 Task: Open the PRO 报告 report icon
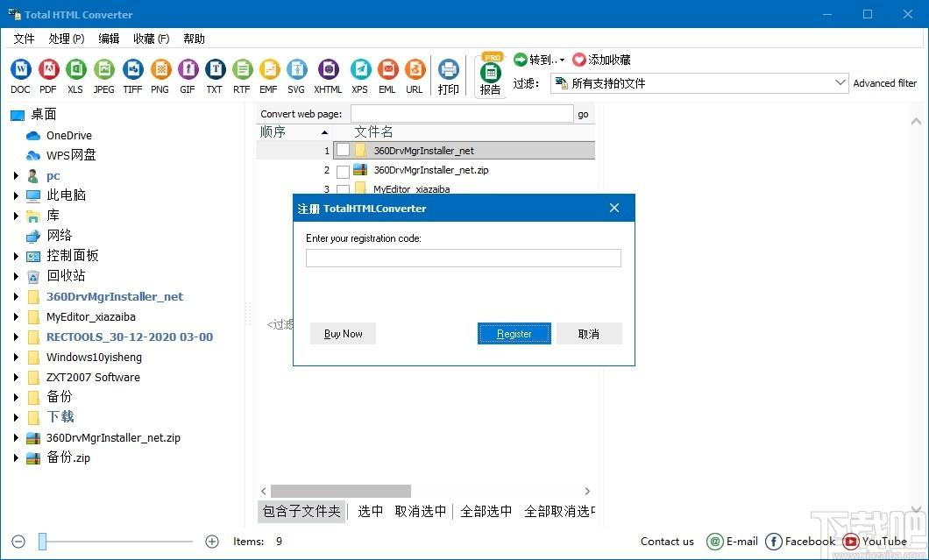491,71
